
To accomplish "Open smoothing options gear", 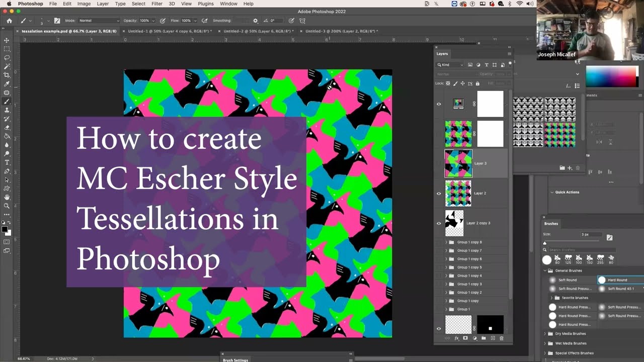I will (255, 21).
